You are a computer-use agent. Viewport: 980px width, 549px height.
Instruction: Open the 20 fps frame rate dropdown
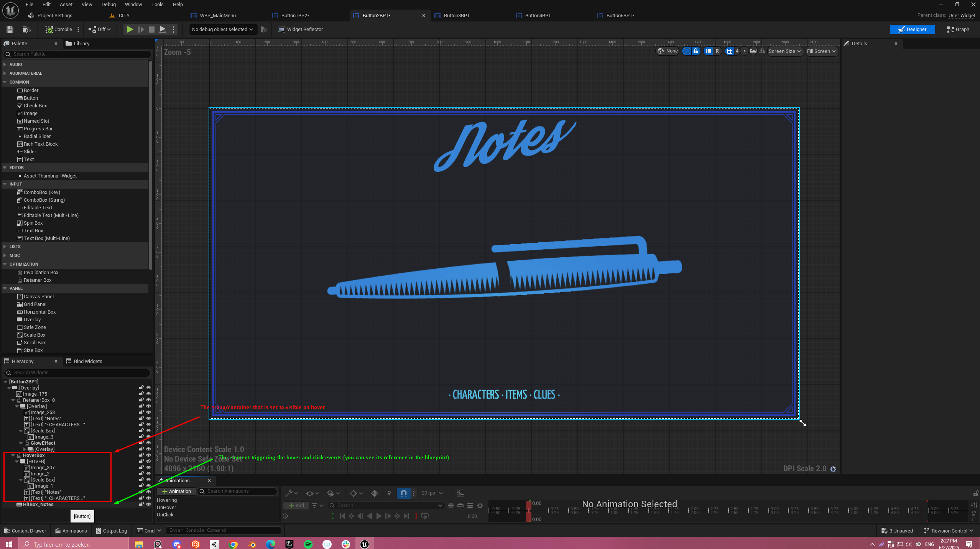point(432,493)
